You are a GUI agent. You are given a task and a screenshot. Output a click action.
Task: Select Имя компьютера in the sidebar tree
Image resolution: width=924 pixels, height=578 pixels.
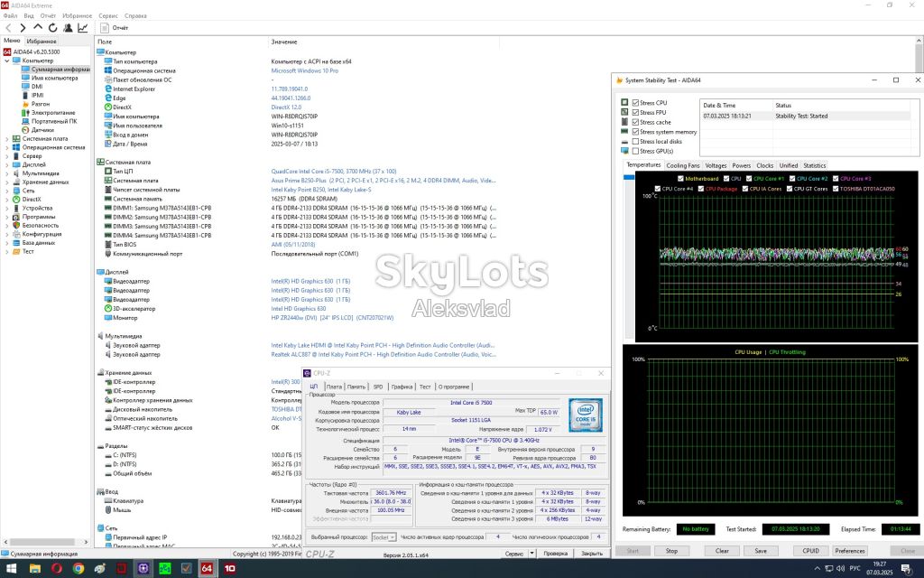coord(54,78)
